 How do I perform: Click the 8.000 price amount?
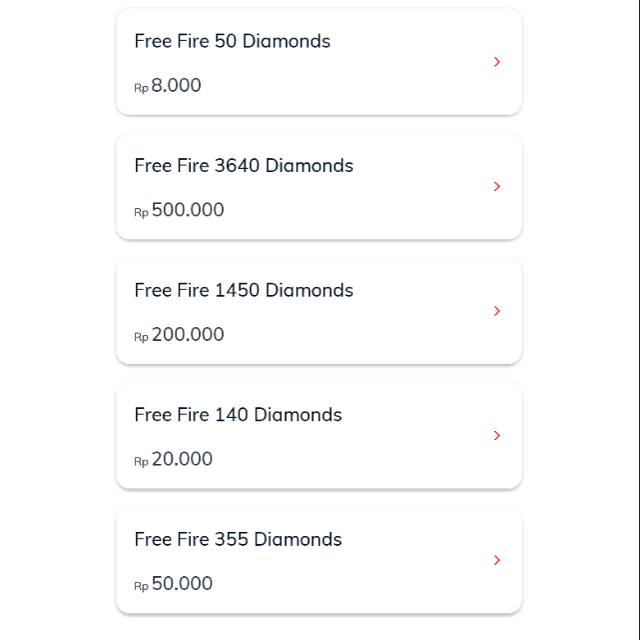(x=176, y=86)
